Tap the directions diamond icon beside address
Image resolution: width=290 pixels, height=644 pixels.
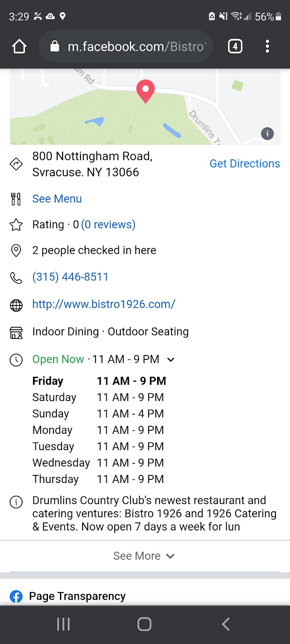click(x=16, y=164)
